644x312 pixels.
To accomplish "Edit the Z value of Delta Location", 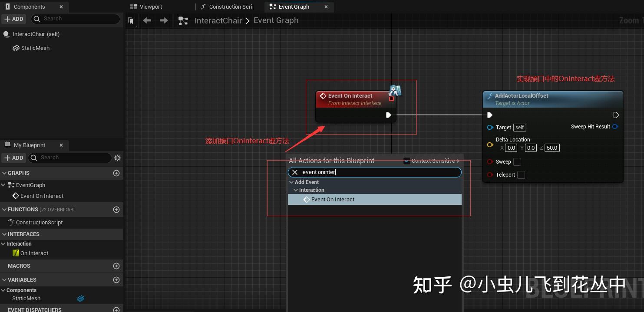I will tap(552, 148).
